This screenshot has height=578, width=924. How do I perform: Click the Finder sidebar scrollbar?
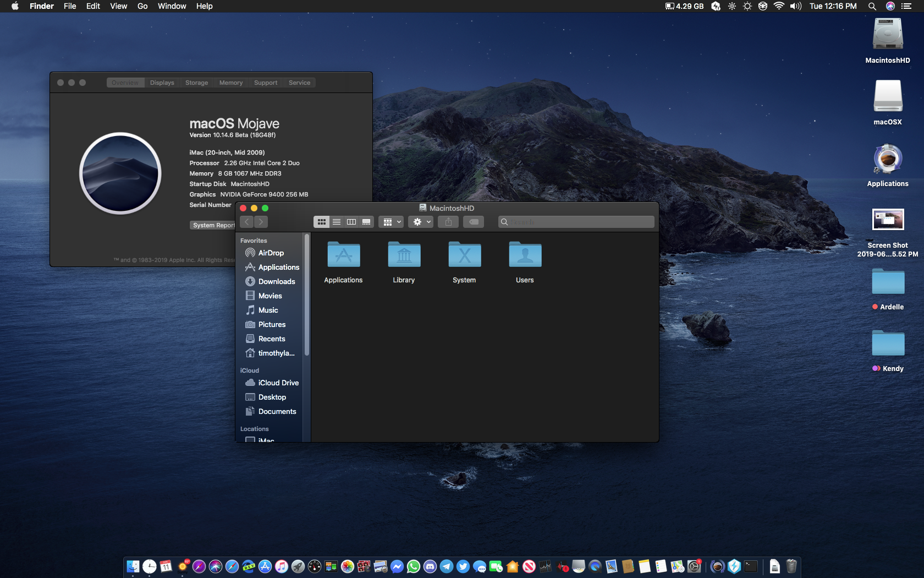(x=307, y=295)
